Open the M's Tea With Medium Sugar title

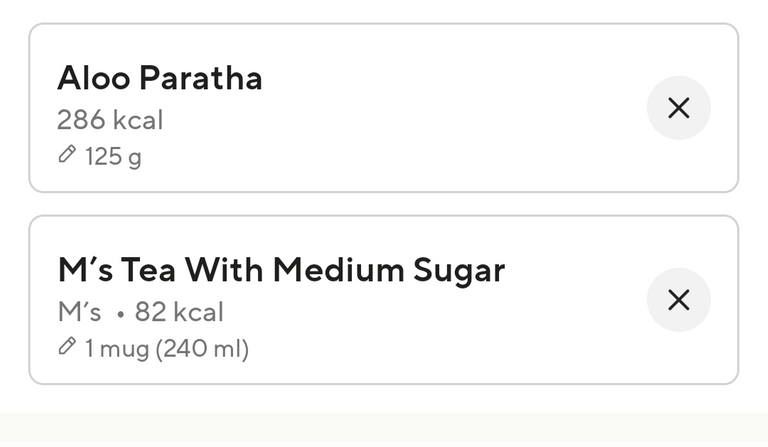(x=281, y=270)
